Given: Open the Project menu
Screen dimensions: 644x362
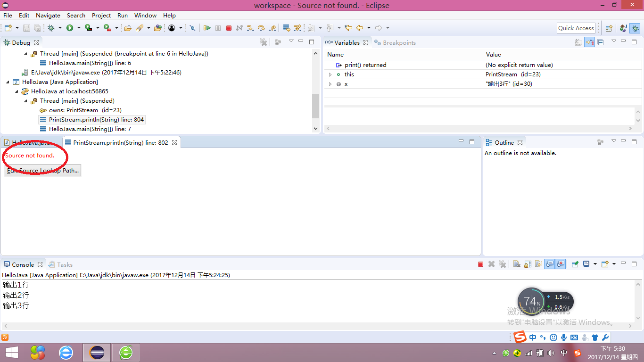Looking at the screenshot, I should 101,16.
